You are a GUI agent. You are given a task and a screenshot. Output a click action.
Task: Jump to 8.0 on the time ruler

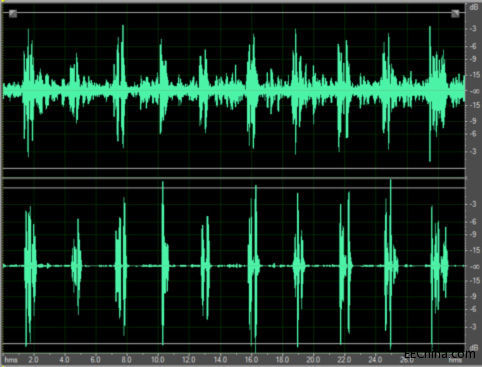tap(126, 360)
